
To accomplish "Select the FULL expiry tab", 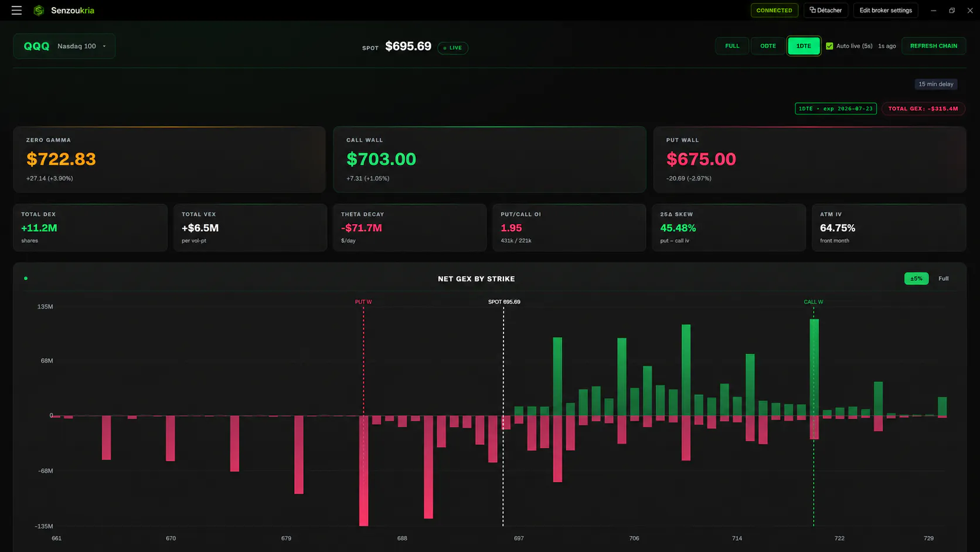I will [732, 46].
